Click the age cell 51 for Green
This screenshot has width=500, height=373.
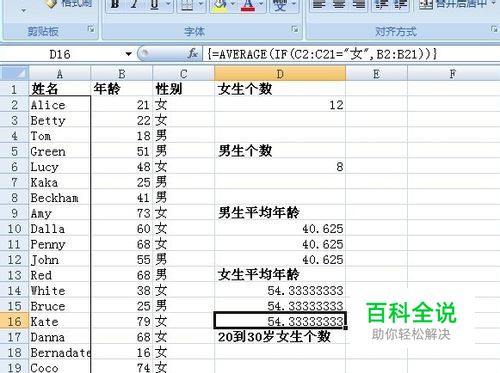pos(122,151)
